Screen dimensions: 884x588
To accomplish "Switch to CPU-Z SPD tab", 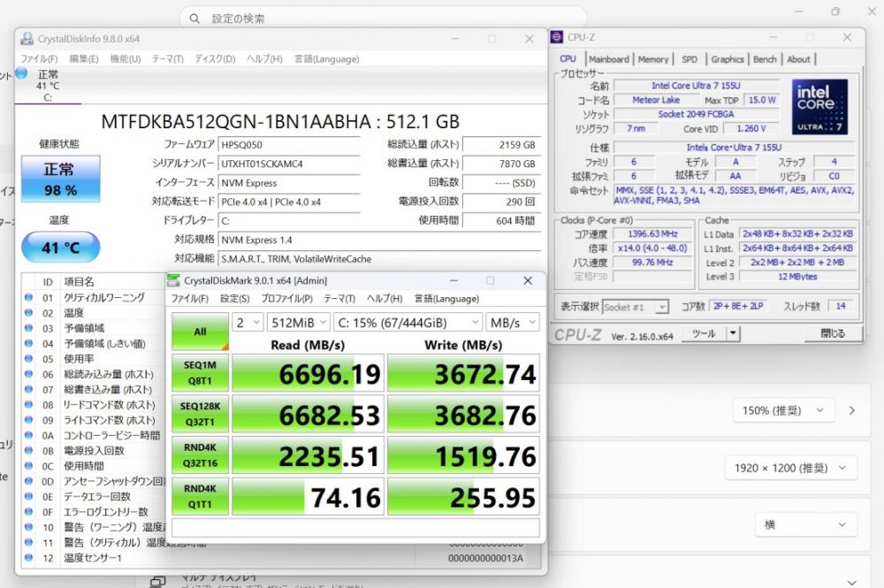I will click(690, 59).
